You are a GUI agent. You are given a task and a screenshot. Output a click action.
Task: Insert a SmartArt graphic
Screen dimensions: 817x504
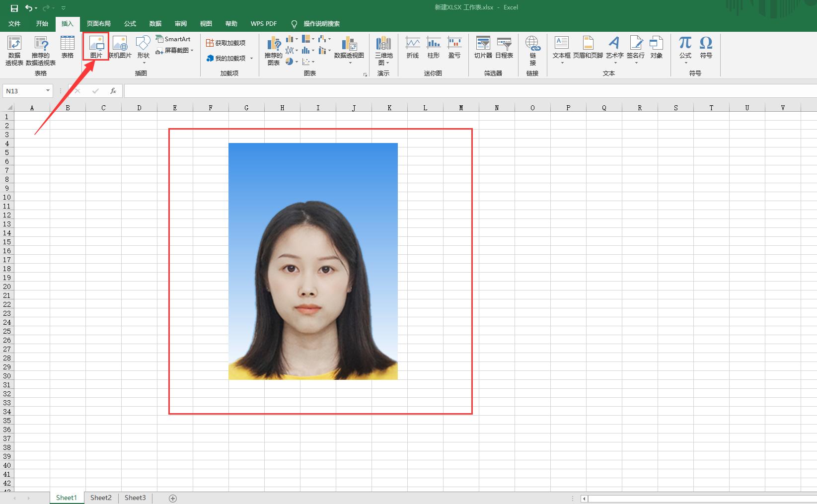click(x=173, y=39)
